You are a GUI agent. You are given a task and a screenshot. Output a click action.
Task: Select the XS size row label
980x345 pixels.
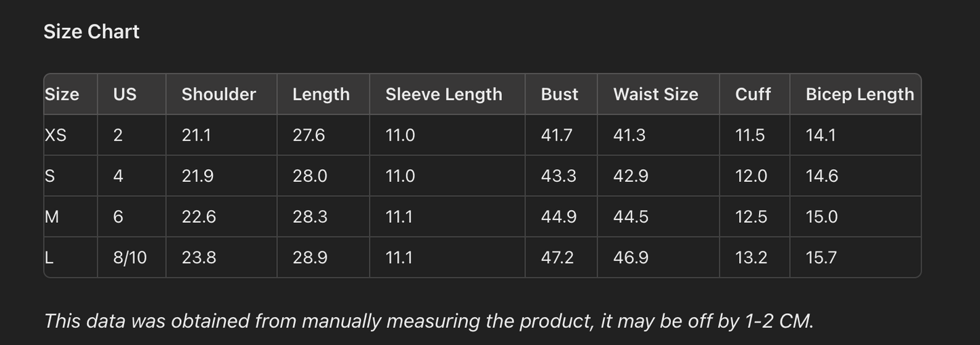coord(56,135)
